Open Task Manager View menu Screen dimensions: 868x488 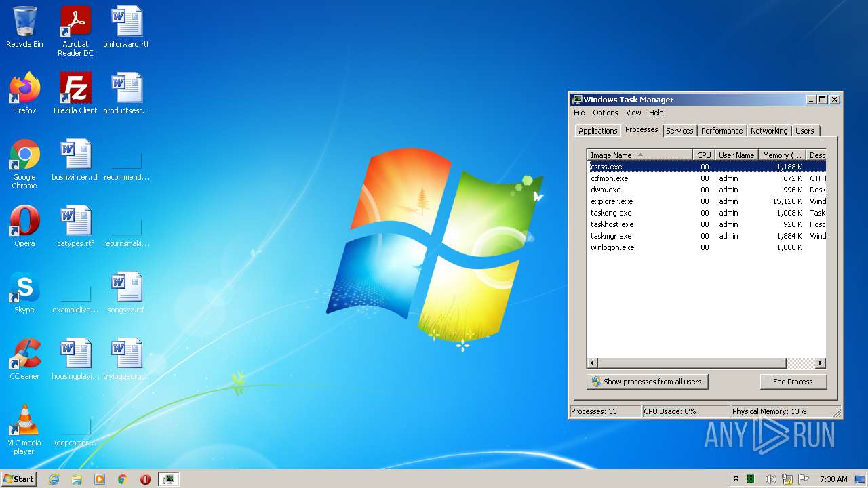633,113
